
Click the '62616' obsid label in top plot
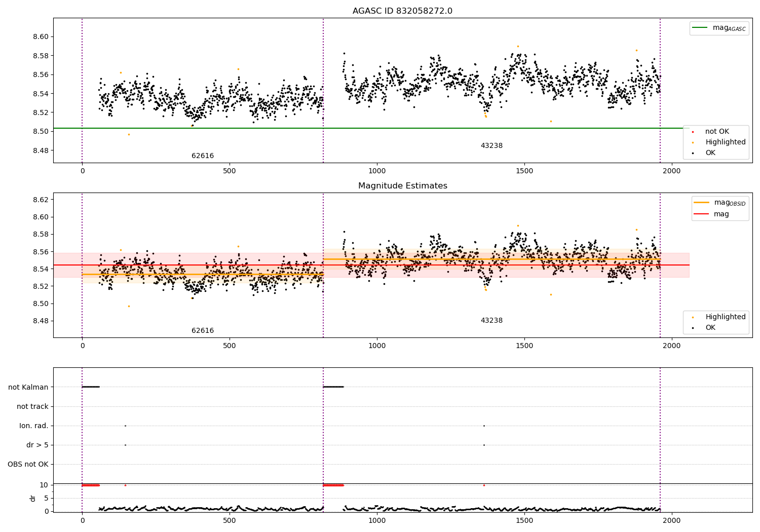pos(203,156)
